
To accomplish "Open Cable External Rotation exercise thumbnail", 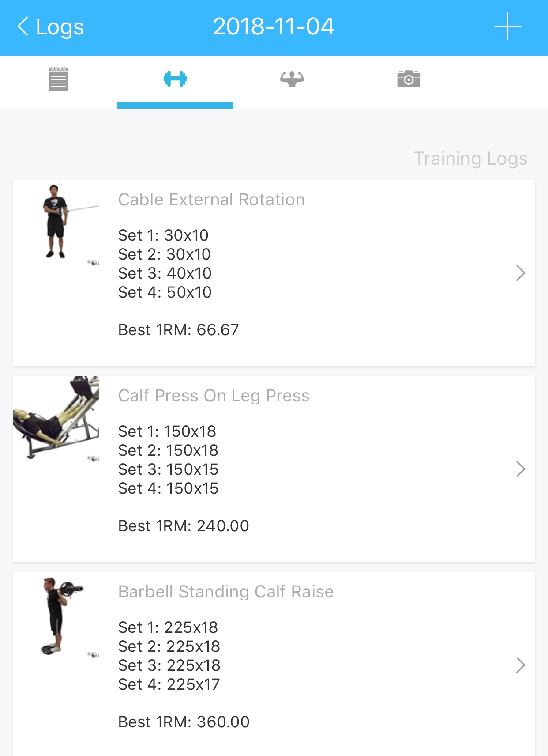I will point(56,222).
